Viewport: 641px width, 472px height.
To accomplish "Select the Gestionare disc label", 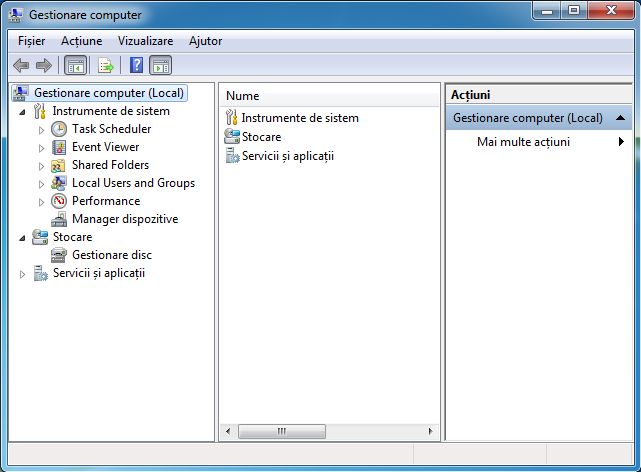I will tap(112, 255).
